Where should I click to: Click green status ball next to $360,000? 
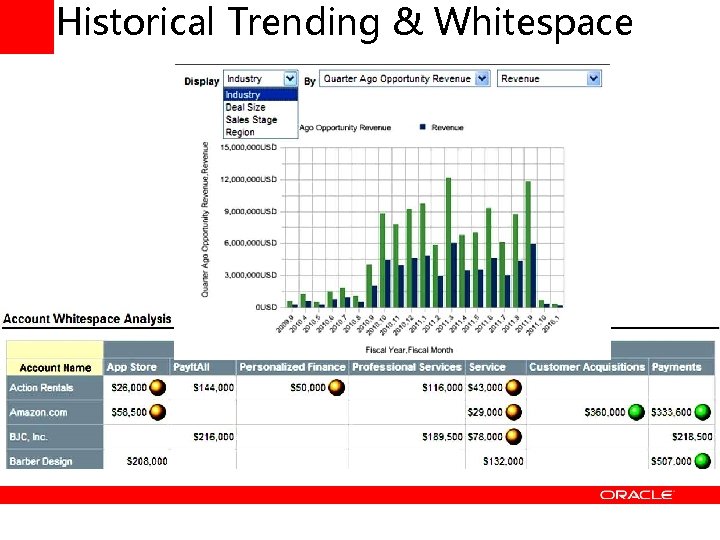click(636, 412)
